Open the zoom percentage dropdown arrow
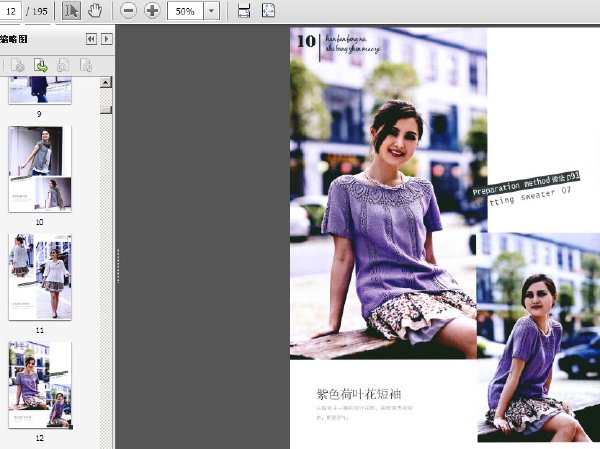 tap(211, 11)
